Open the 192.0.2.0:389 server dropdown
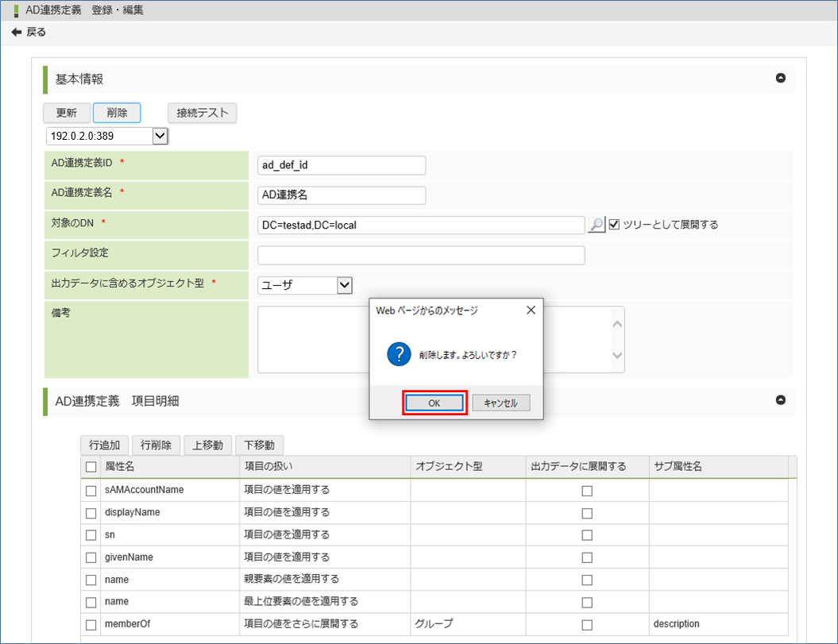Image resolution: width=838 pixels, height=644 pixels. point(160,136)
